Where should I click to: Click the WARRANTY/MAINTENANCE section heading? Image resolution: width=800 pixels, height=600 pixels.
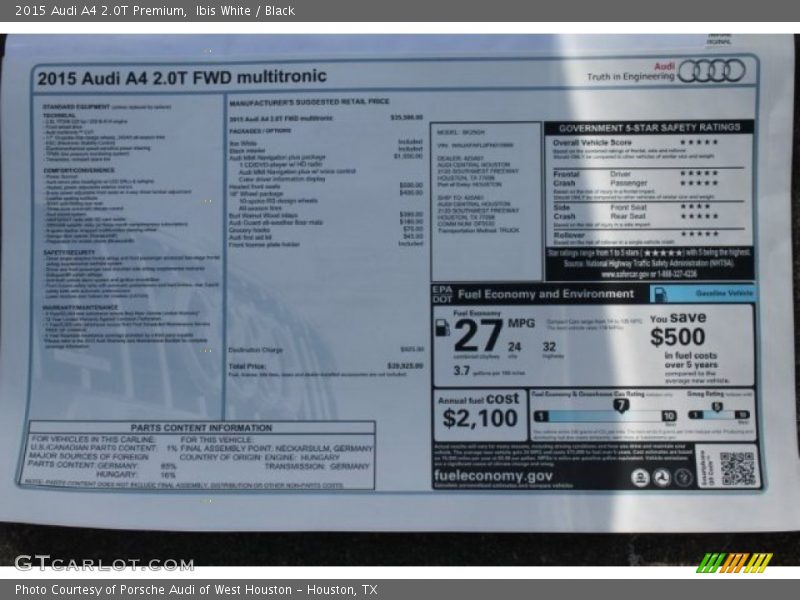tap(81, 308)
